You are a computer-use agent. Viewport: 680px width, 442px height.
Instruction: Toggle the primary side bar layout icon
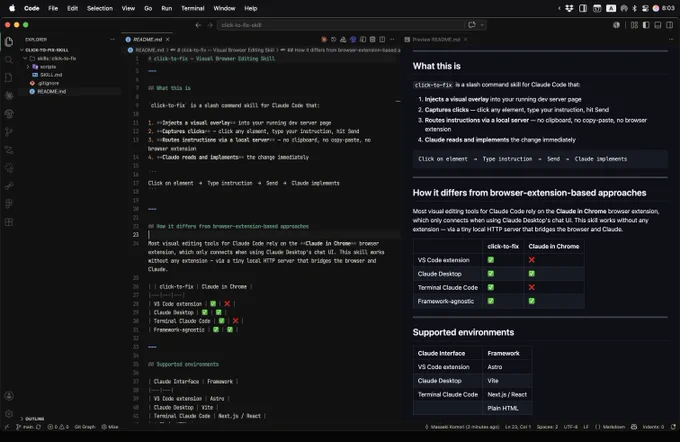coord(646,25)
